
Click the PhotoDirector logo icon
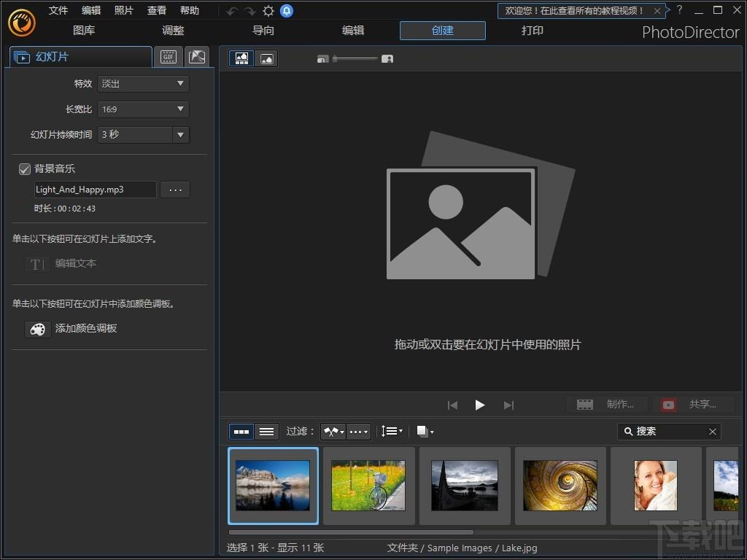point(21,21)
